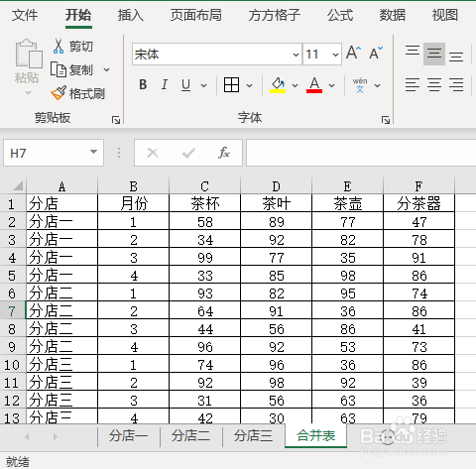Select cell containing 茶杯
This screenshot has width=476, height=469.
tap(204, 203)
